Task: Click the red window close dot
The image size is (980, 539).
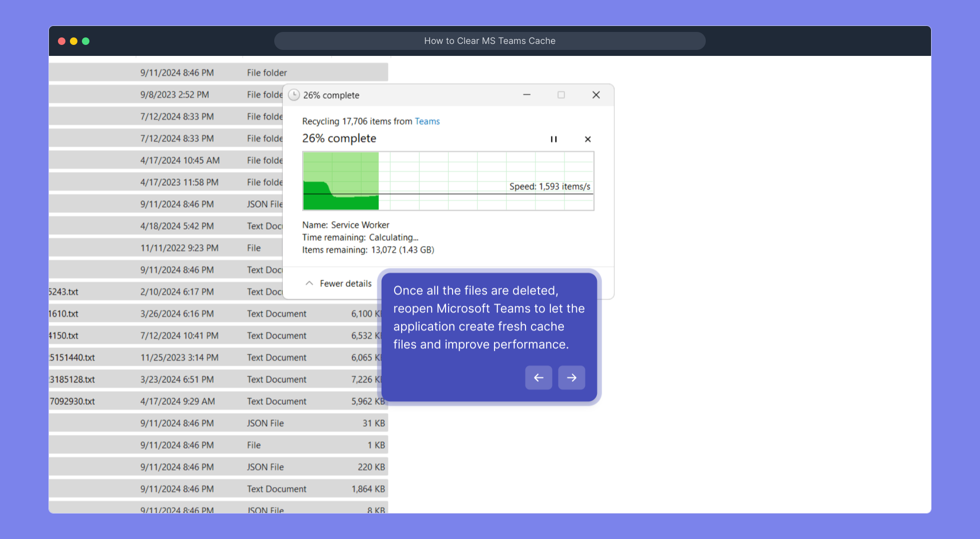Action: click(x=62, y=41)
